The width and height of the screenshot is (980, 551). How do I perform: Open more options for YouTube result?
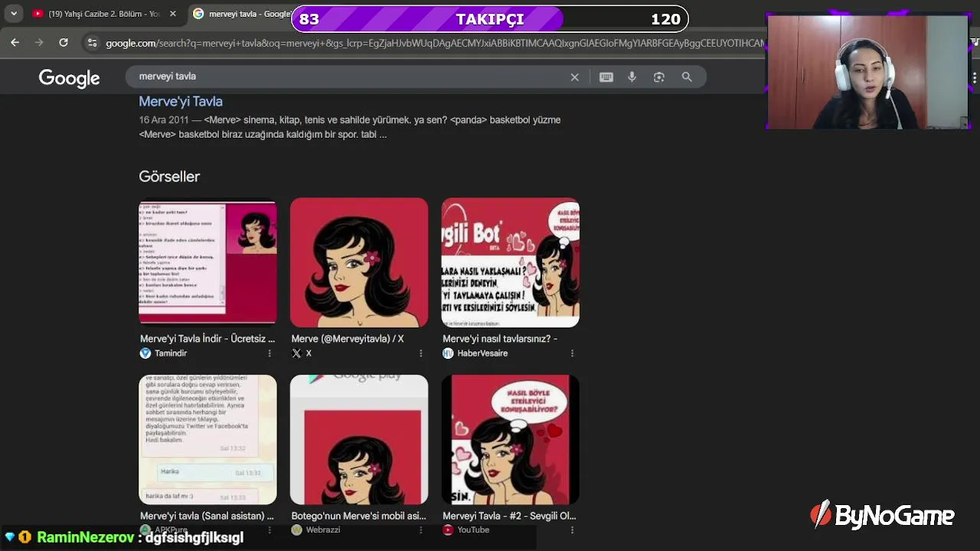pyautogui.click(x=572, y=530)
